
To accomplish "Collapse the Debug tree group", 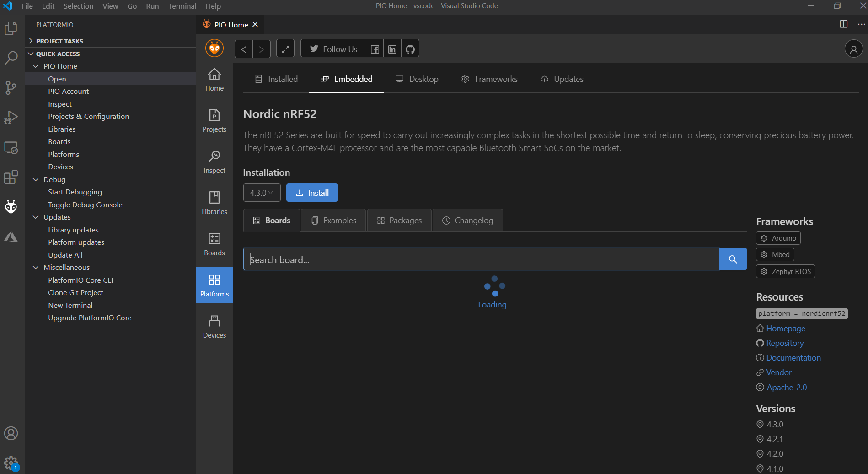I will tap(36, 179).
